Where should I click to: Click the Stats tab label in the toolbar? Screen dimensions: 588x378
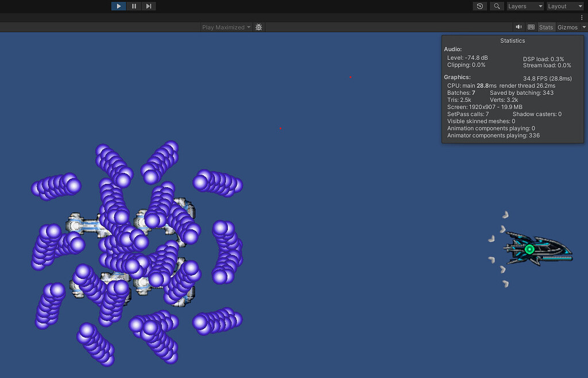[546, 26]
